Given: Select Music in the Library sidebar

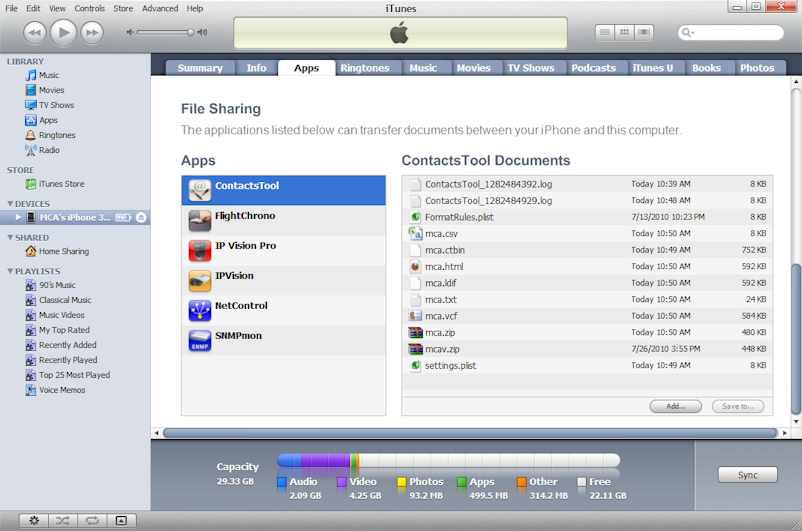Looking at the screenshot, I should pyautogui.click(x=49, y=75).
